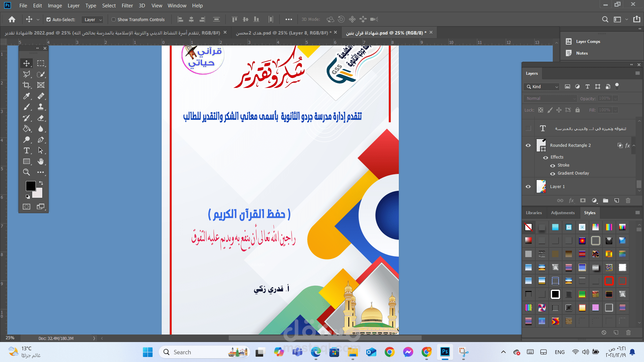Screen dimensions: 644x362
Task: Pick the Hand tool
Action: tap(41, 162)
